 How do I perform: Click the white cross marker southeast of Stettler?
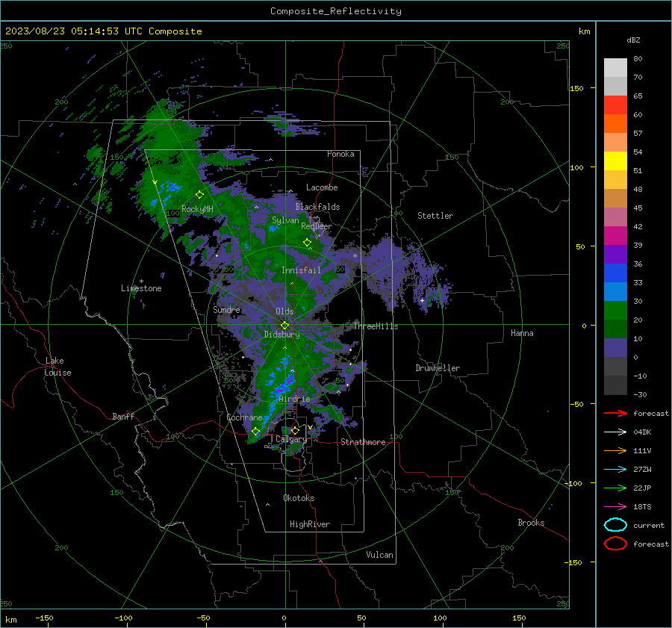pos(422,300)
